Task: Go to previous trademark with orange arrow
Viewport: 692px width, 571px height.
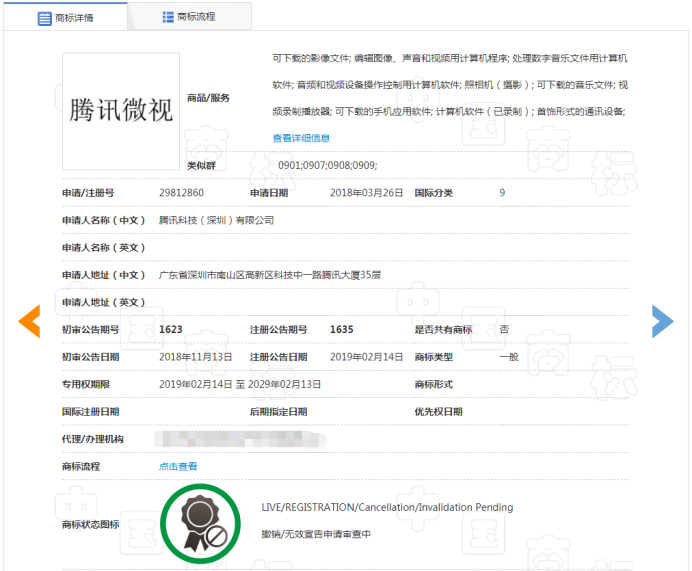Action: point(30,321)
